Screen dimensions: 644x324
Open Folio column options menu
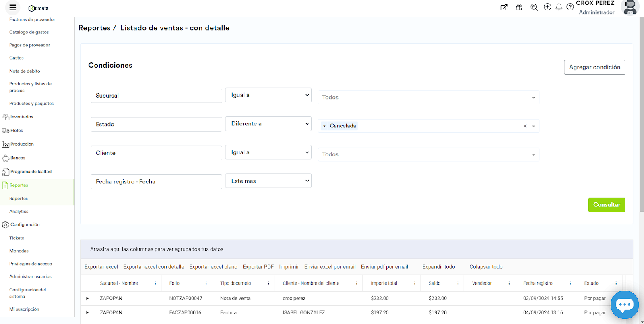tap(206, 283)
